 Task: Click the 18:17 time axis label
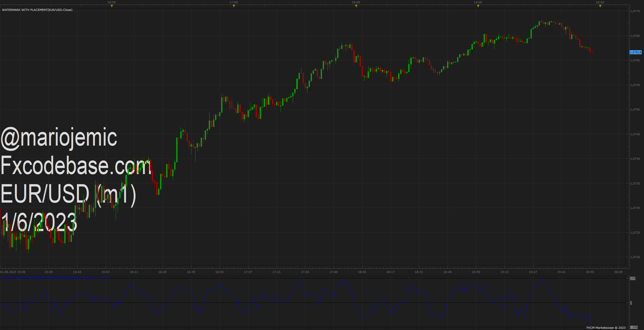click(390, 272)
